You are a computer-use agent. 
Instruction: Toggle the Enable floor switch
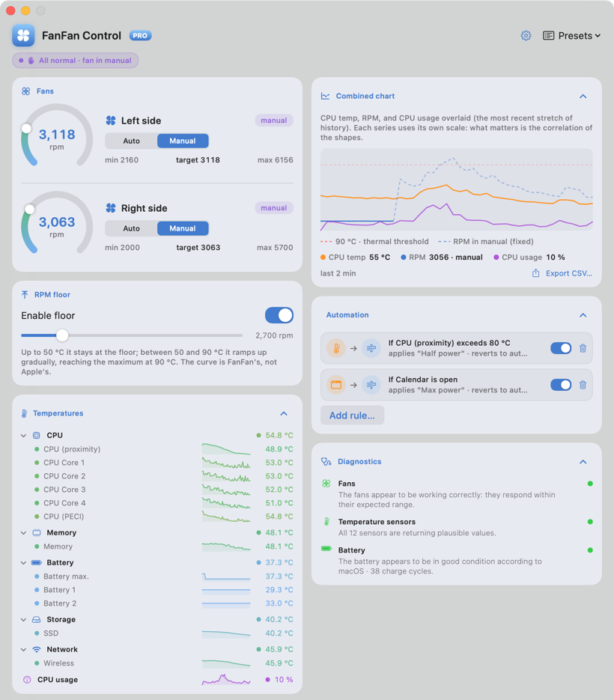point(279,316)
